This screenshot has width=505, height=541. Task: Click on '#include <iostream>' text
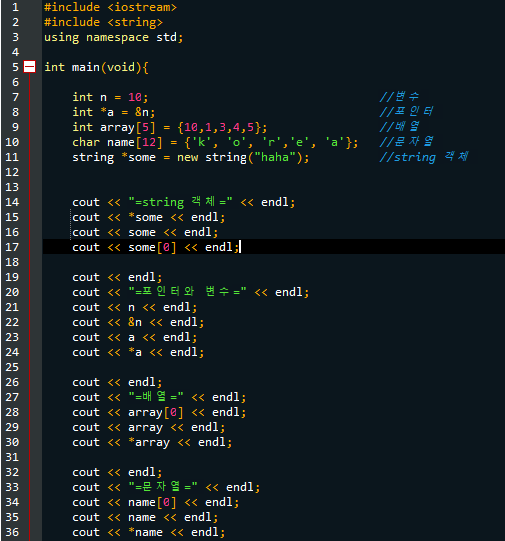(x=110, y=7)
